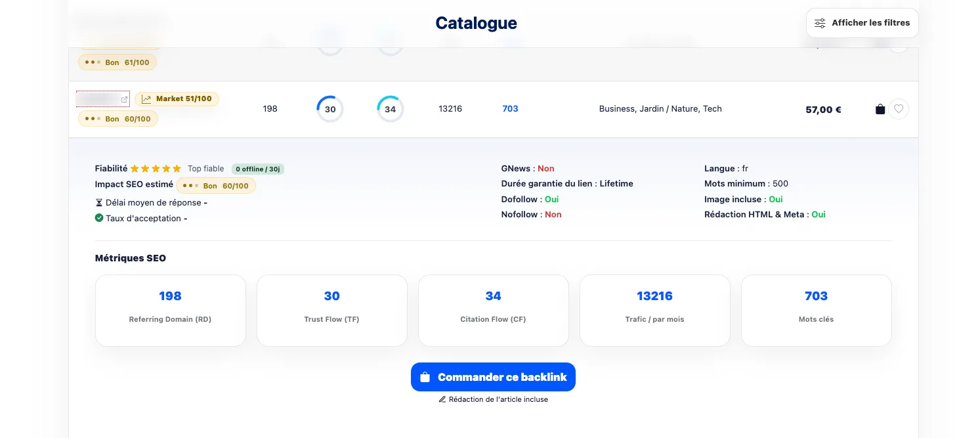The height and width of the screenshot is (438, 980).
Task: Click the Bon 60/100 badge in row
Action: (x=118, y=119)
